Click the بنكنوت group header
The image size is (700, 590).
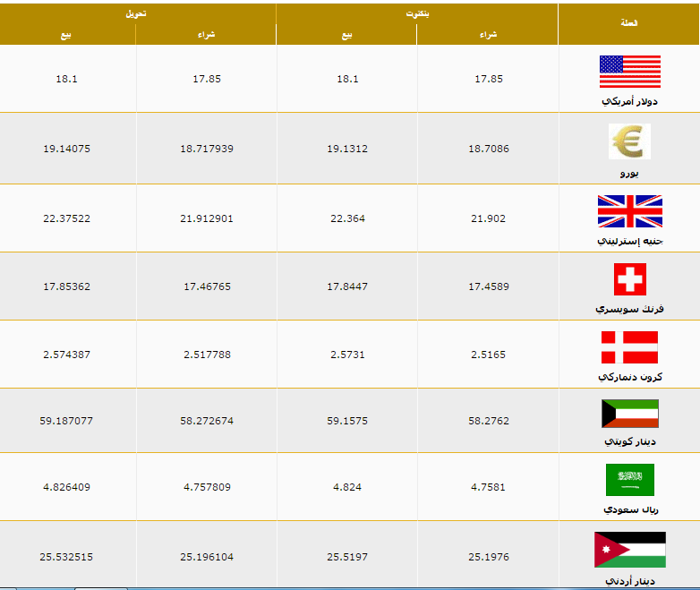(x=417, y=13)
